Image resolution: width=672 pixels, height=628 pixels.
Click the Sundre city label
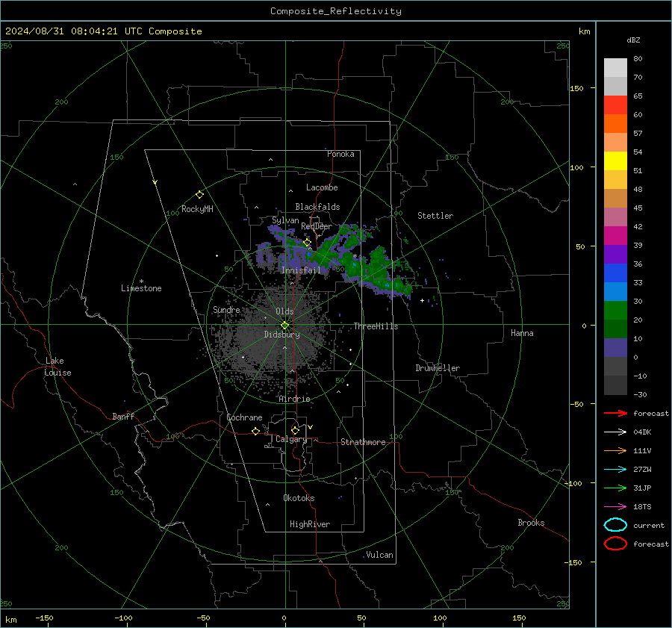226,309
